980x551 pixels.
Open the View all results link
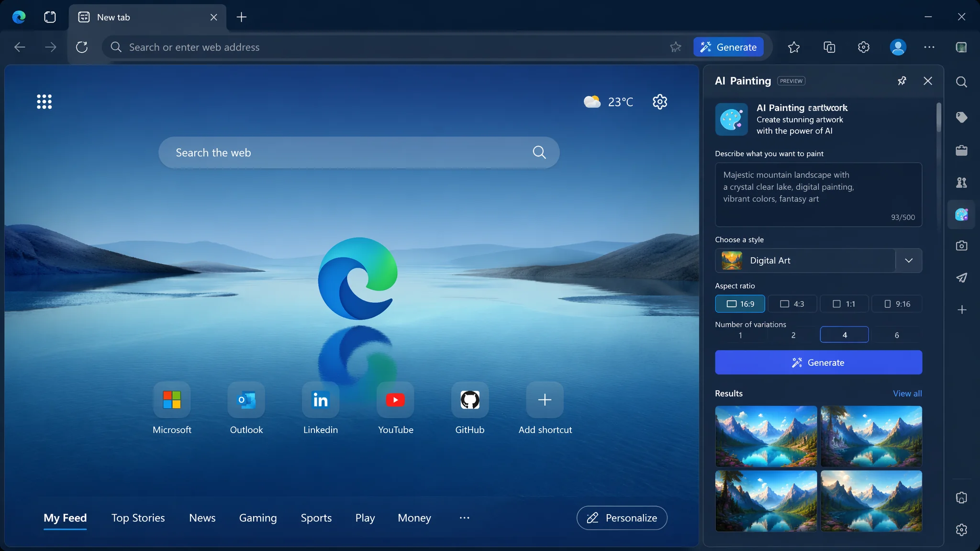[907, 393]
